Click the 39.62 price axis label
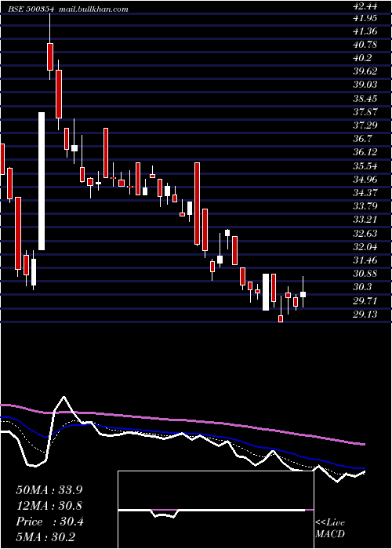392x549 pixels. (x=365, y=71)
